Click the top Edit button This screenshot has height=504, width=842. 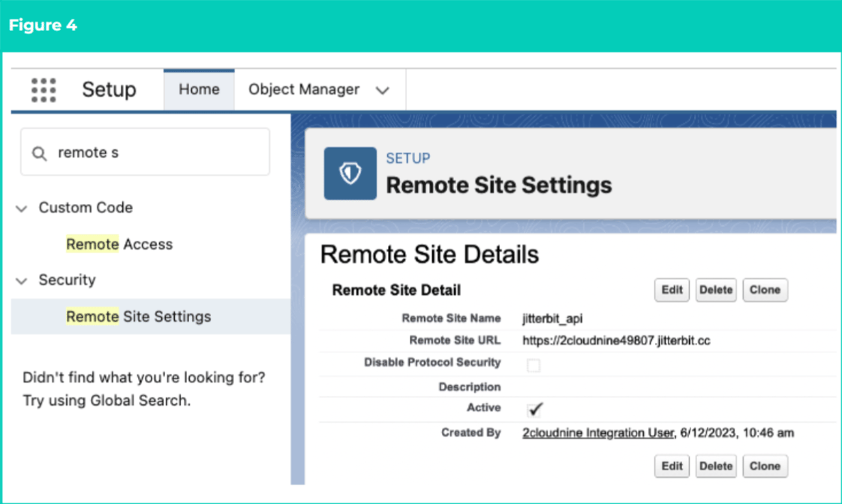click(x=672, y=289)
